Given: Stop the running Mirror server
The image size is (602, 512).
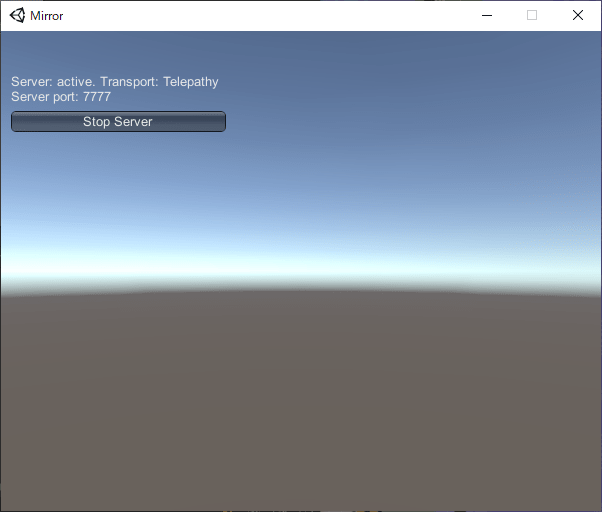Looking at the screenshot, I should [x=118, y=122].
